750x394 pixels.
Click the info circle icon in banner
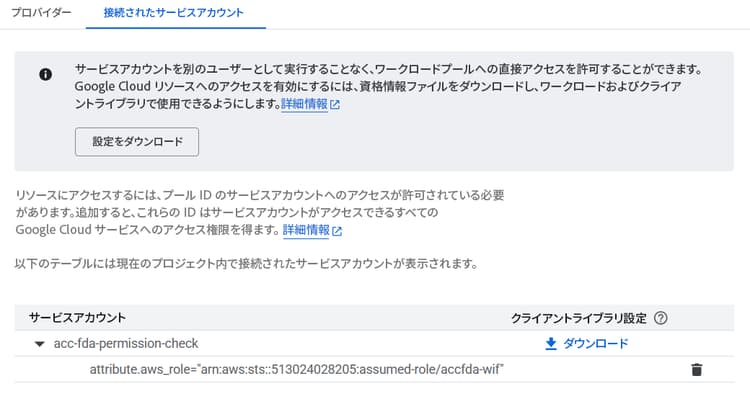pyautogui.click(x=45, y=74)
